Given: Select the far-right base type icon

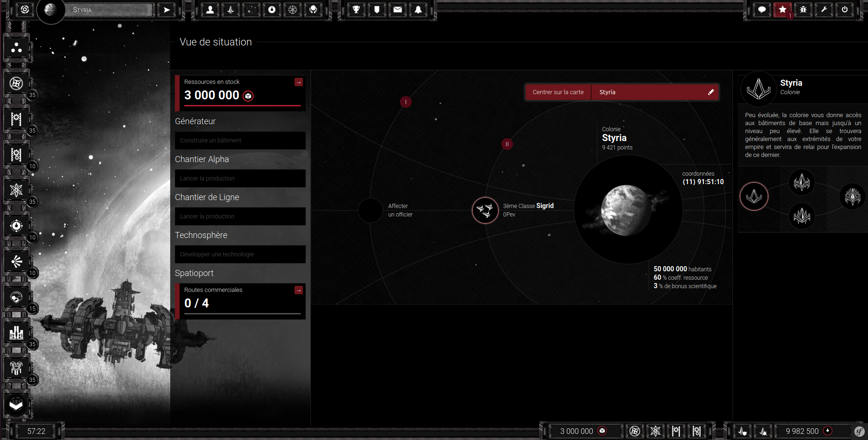Looking at the screenshot, I should click(x=853, y=196).
